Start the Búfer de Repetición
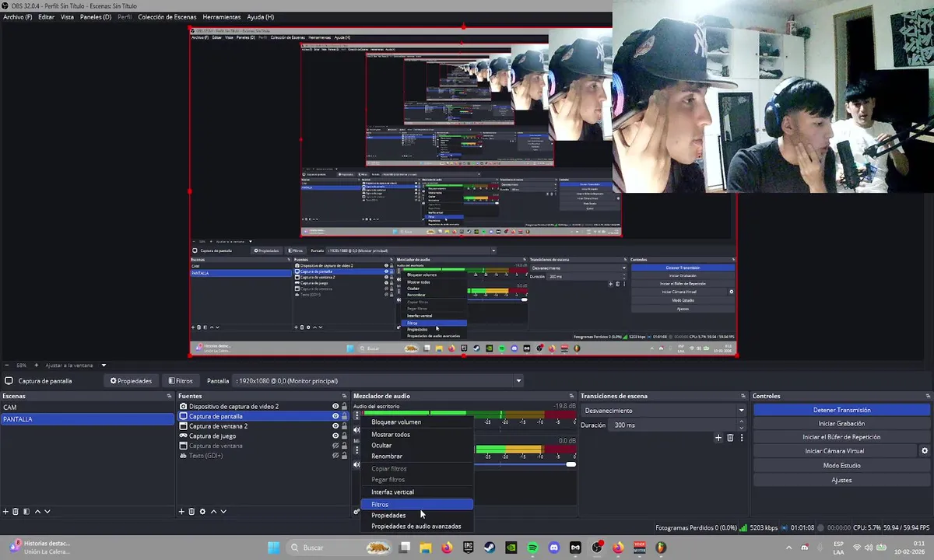 [x=841, y=437]
